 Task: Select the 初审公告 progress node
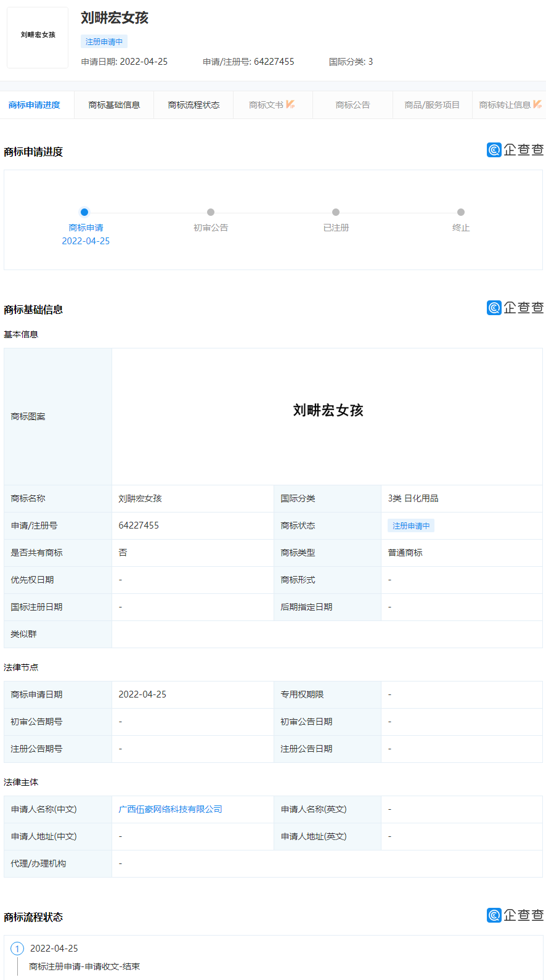(211, 212)
